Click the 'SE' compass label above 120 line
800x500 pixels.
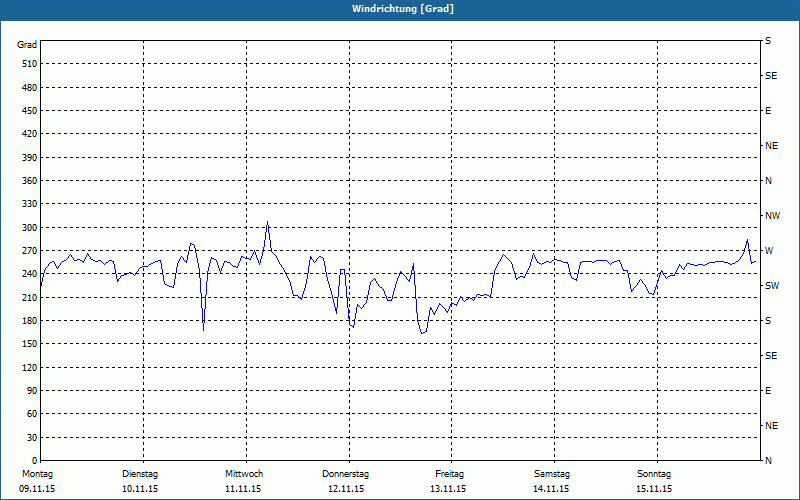click(771, 356)
